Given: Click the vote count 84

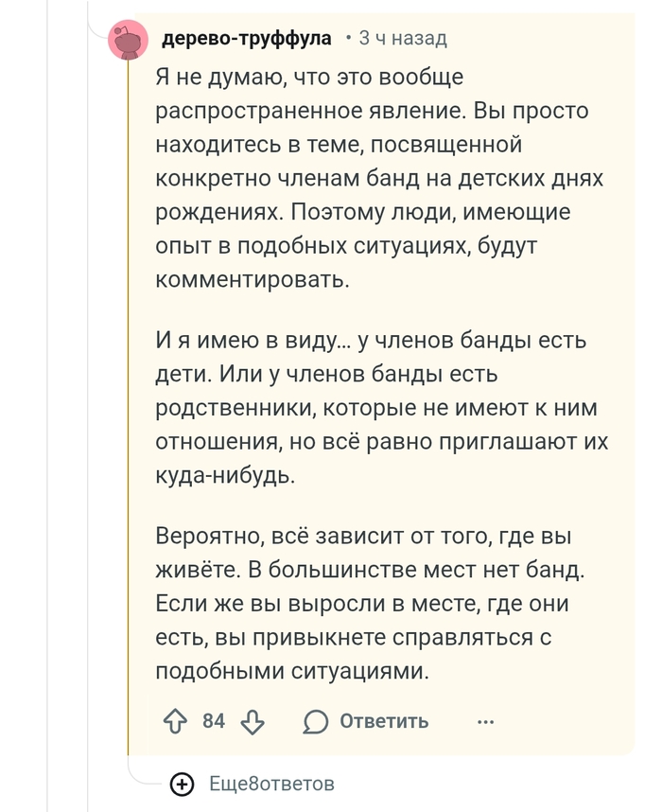Looking at the screenshot, I should [x=214, y=722].
